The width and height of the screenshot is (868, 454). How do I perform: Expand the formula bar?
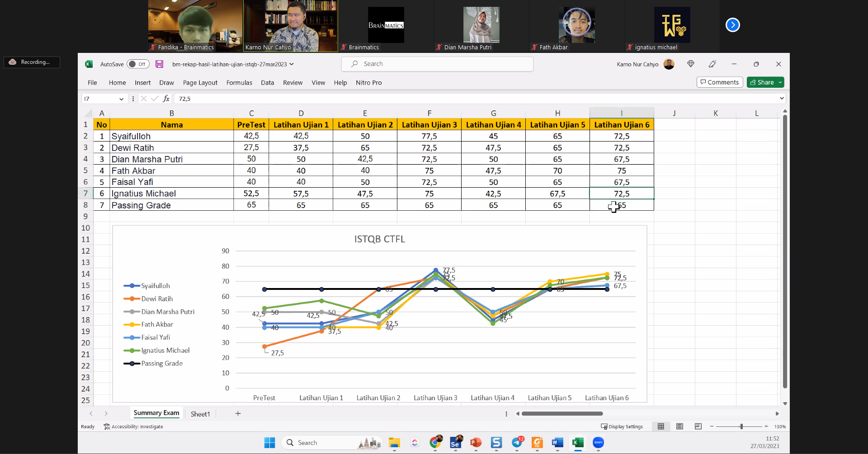click(782, 99)
